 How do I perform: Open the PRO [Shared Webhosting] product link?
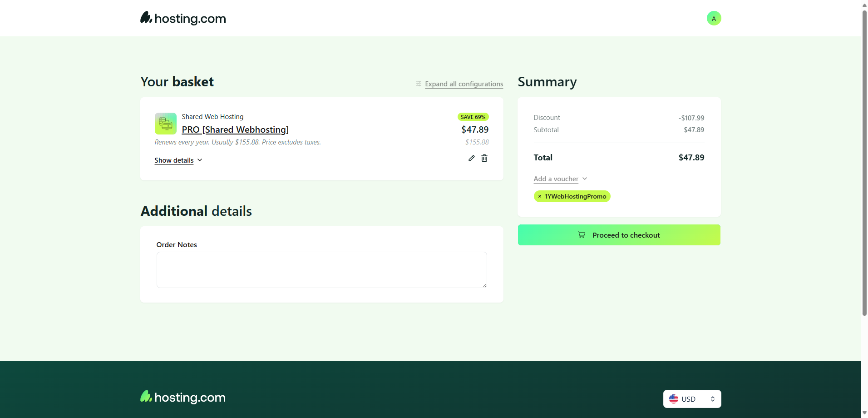tap(235, 129)
